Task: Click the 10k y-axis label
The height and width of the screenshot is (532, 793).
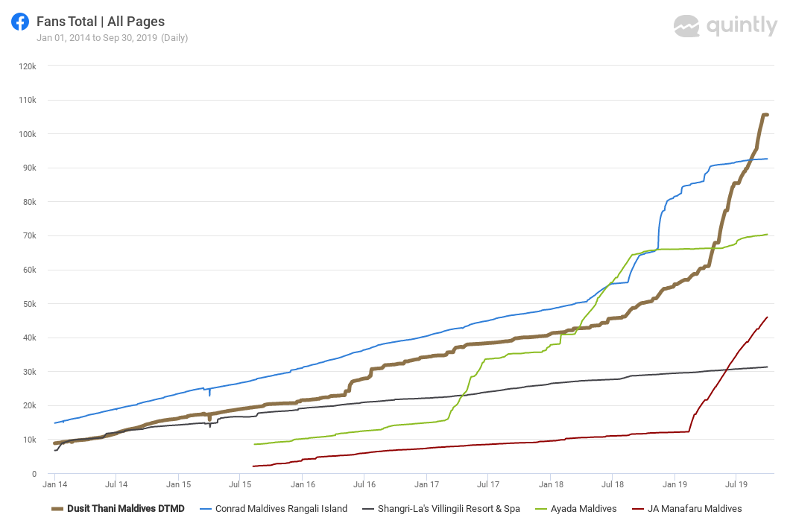Action: point(29,440)
